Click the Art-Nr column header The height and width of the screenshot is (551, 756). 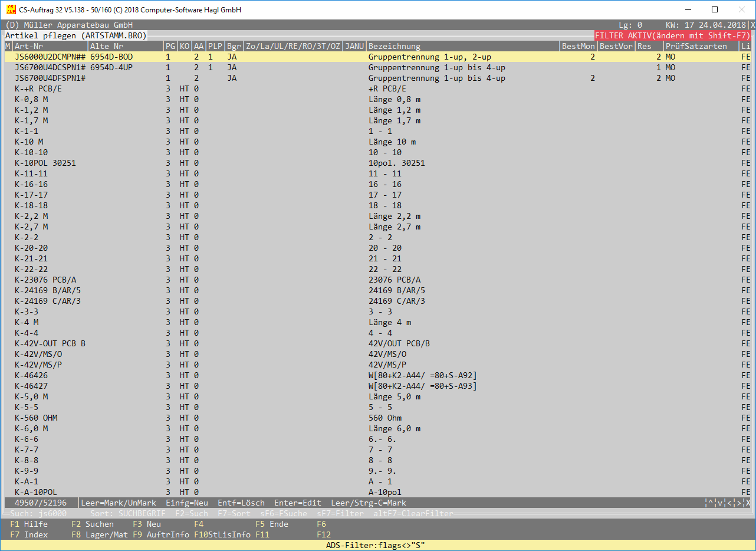tap(29, 46)
